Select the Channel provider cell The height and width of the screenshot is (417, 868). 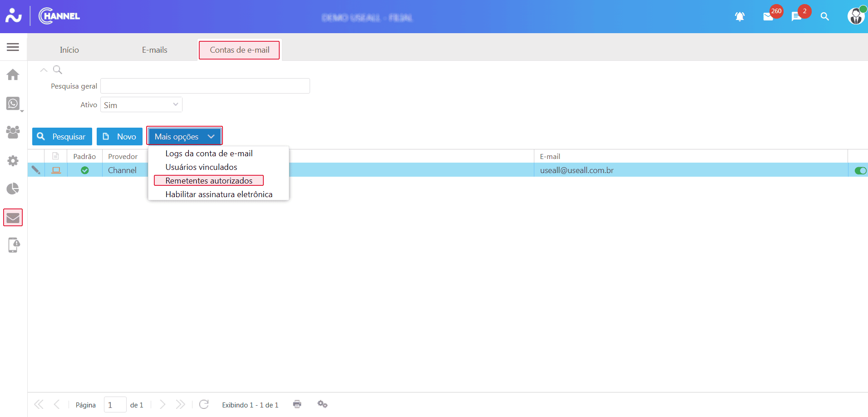click(x=122, y=170)
